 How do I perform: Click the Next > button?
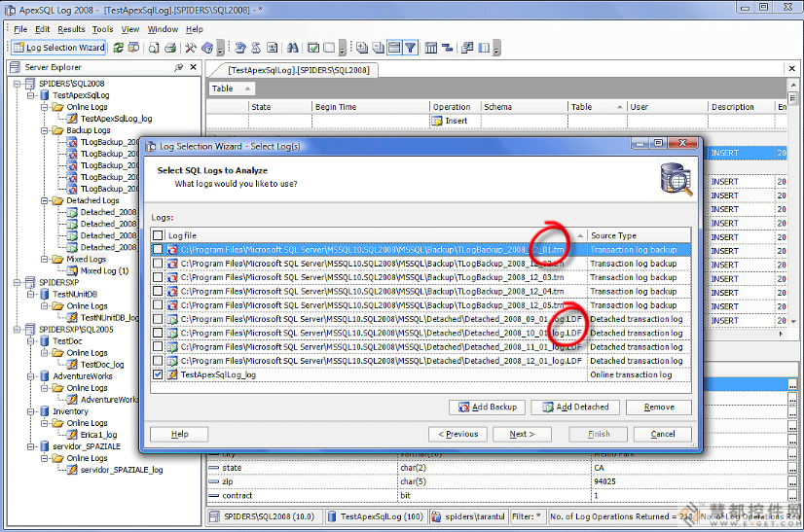click(522, 434)
